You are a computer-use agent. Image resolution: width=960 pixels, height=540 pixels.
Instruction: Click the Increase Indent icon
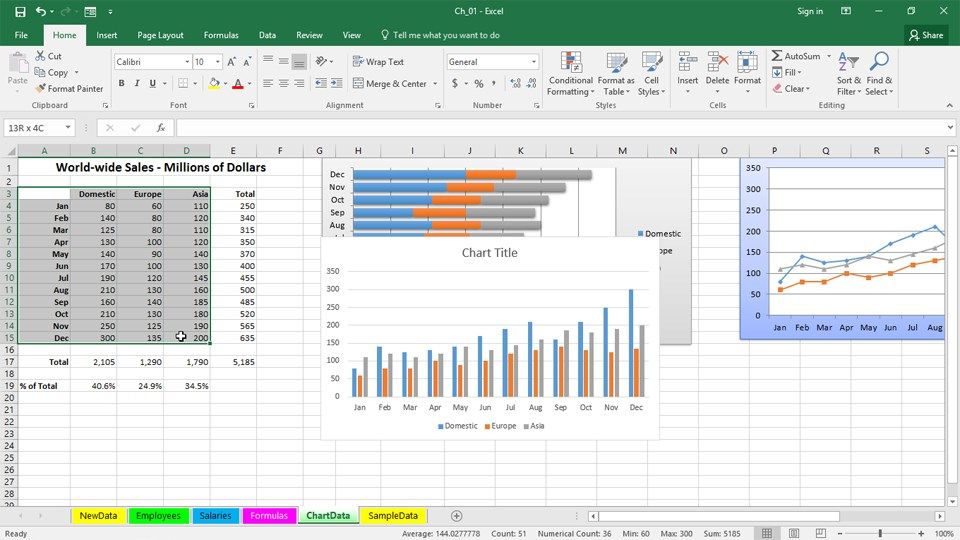click(336, 83)
